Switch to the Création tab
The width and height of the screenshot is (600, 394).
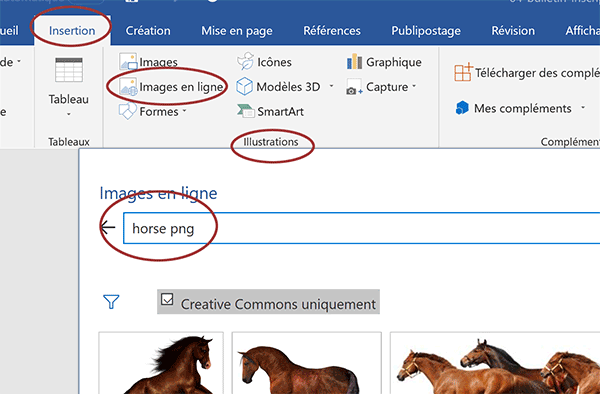pyautogui.click(x=148, y=31)
